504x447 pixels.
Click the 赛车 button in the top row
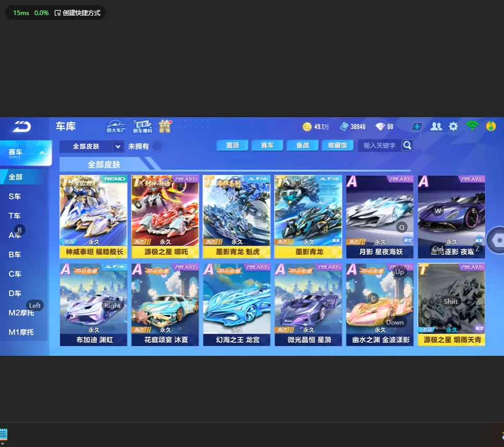coord(267,145)
